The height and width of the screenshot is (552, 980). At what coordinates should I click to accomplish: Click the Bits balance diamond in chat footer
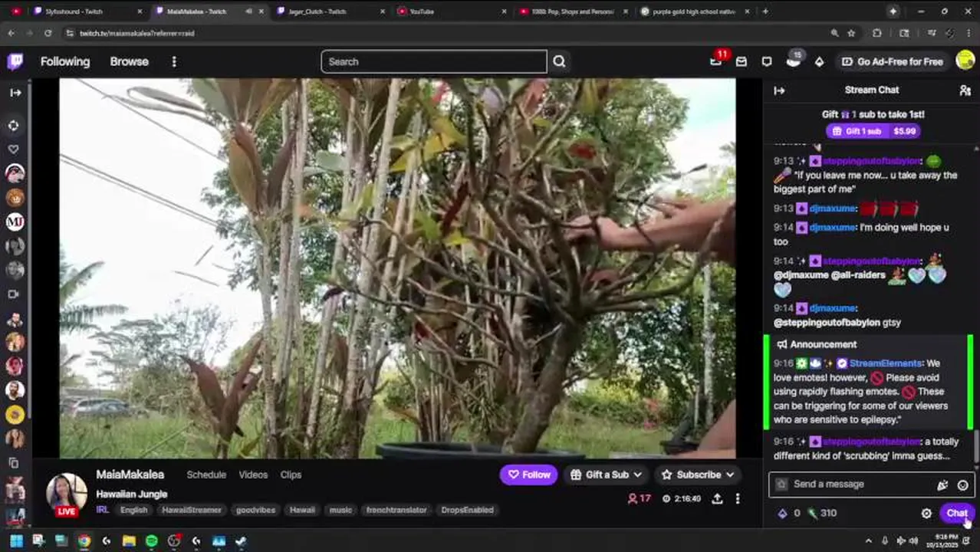[x=782, y=513]
